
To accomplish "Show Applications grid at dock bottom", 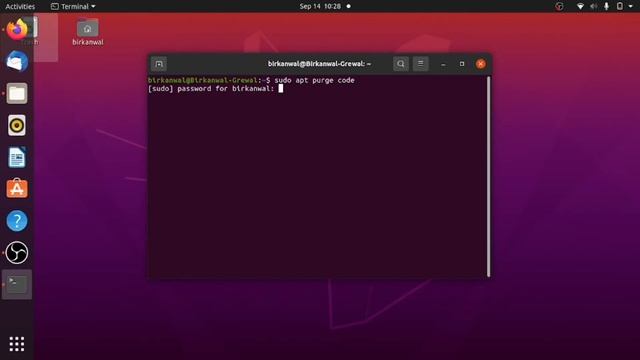I will (x=17, y=344).
